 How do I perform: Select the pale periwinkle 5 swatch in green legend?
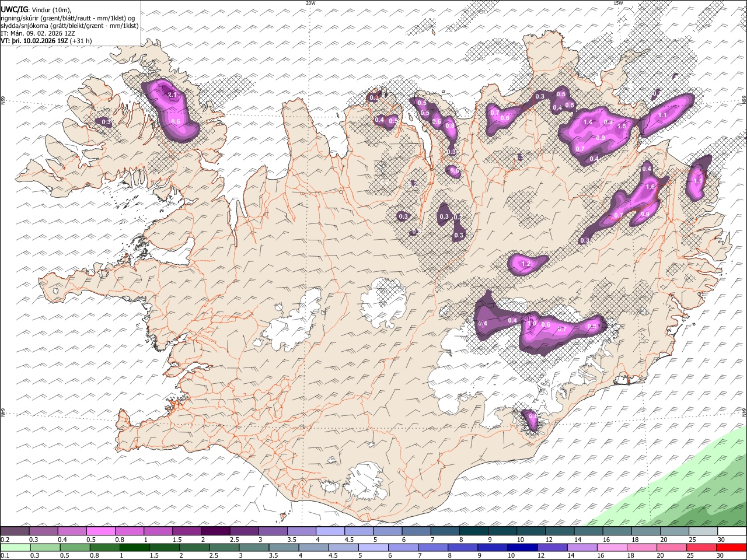point(372,547)
